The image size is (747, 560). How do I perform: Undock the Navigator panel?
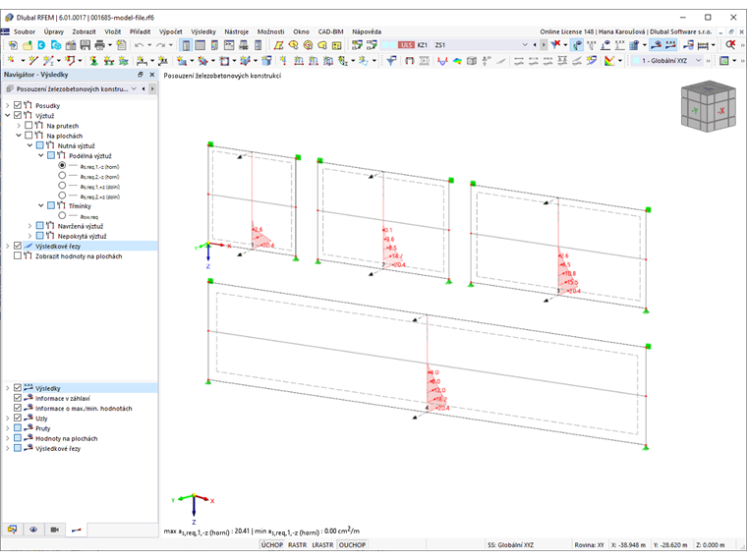pyautogui.click(x=140, y=75)
